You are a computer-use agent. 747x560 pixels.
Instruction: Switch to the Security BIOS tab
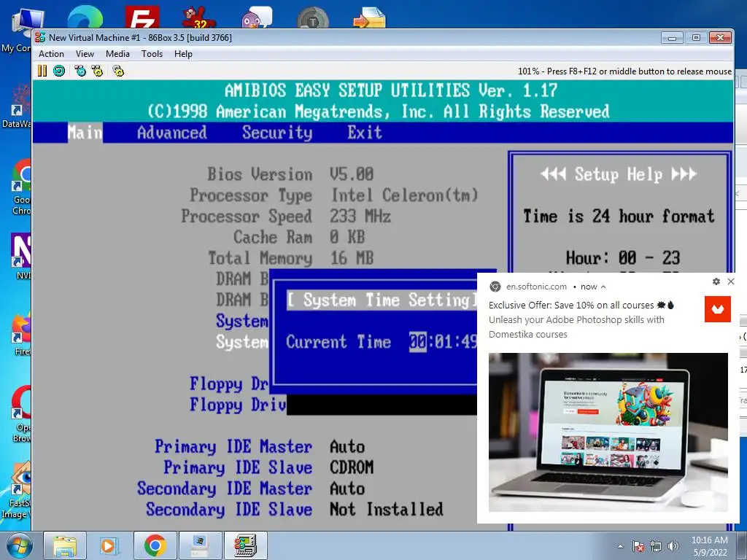(277, 133)
